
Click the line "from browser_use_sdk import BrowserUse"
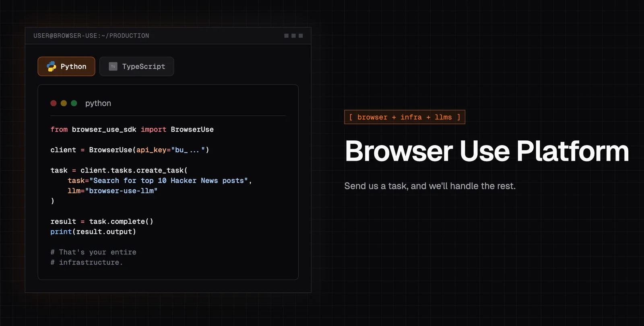[x=132, y=129]
